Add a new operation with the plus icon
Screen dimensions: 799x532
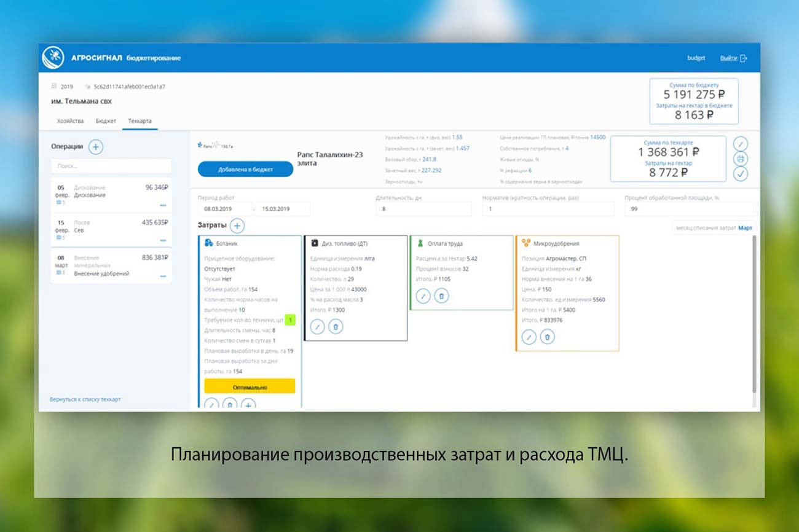click(x=96, y=147)
